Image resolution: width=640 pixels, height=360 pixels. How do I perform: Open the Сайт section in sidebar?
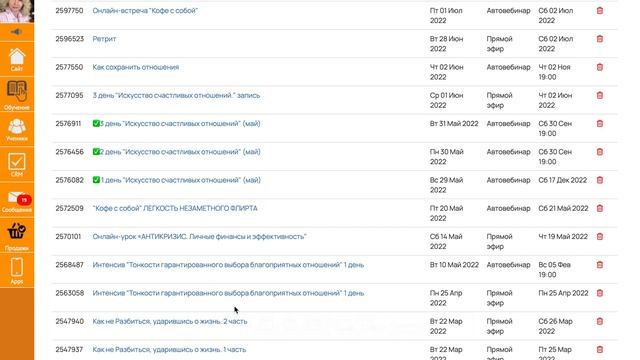17,59
